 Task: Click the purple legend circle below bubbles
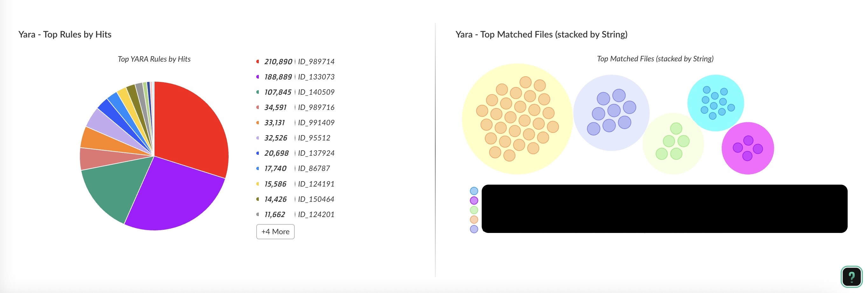474,201
